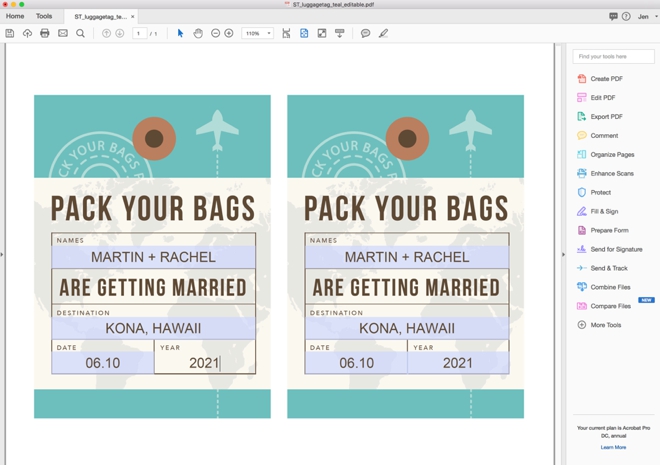Click the Find your tools search field
Image resolution: width=660 pixels, height=465 pixels.
(613, 57)
